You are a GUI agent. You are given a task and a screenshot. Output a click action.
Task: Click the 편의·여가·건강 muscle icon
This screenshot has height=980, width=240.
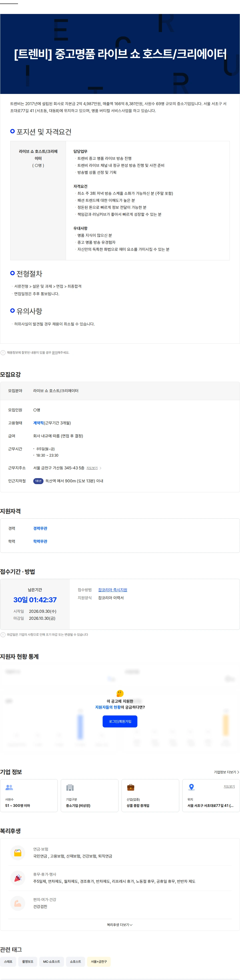coord(17,903)
